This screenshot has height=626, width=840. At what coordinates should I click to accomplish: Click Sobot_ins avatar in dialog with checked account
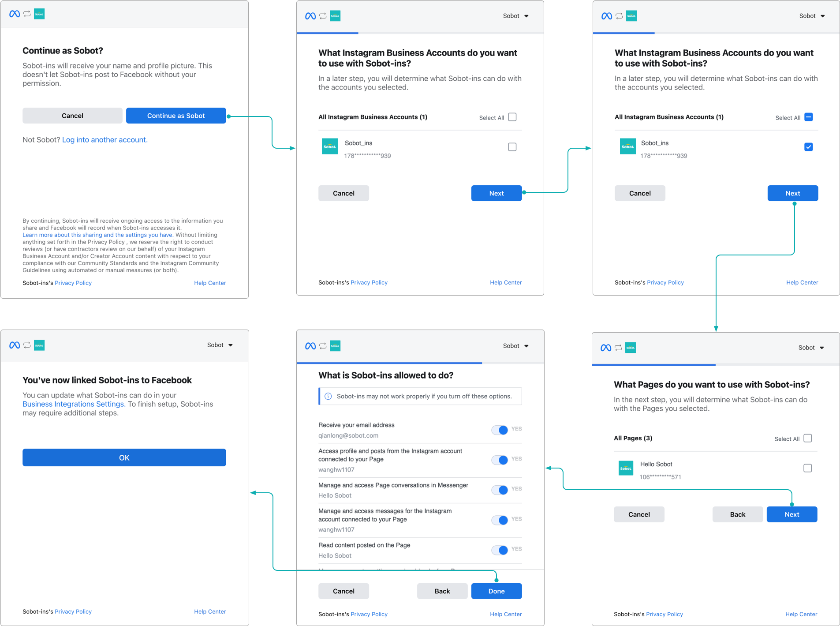click(628, 146)
